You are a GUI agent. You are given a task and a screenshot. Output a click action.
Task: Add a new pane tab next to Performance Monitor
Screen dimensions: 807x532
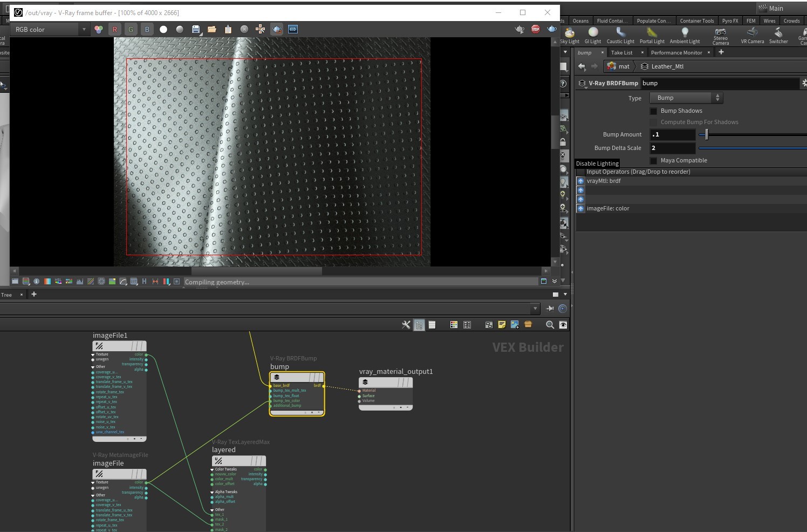click(721, 52)
